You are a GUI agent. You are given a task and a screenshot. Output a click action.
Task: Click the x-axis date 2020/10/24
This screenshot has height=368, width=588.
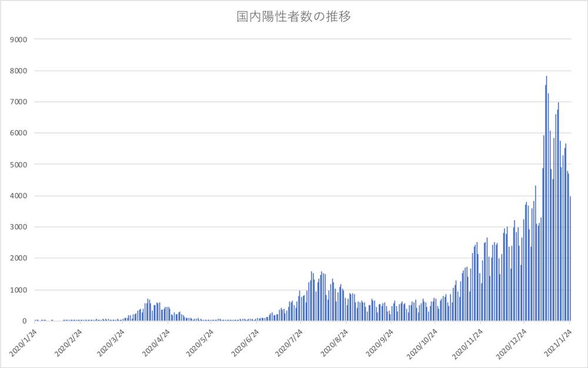[x=422, y=344]
